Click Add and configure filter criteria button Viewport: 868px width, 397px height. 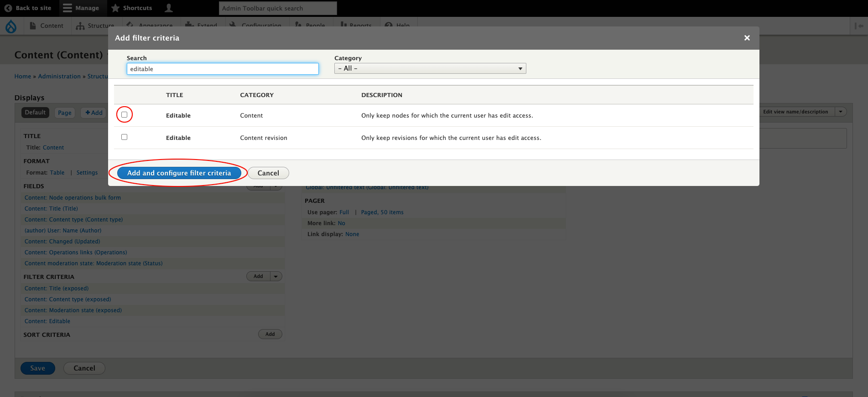pyautogui.click(x=179, y=173)
